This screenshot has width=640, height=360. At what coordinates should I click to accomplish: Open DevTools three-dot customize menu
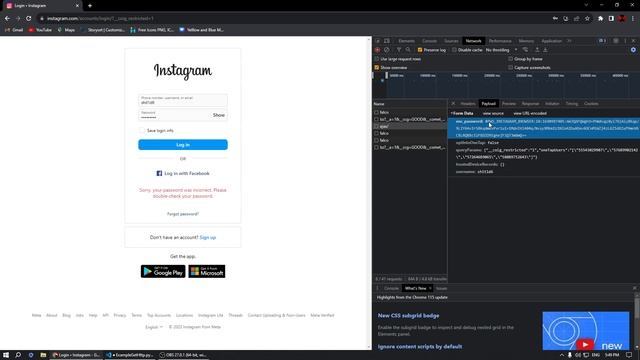625,41
